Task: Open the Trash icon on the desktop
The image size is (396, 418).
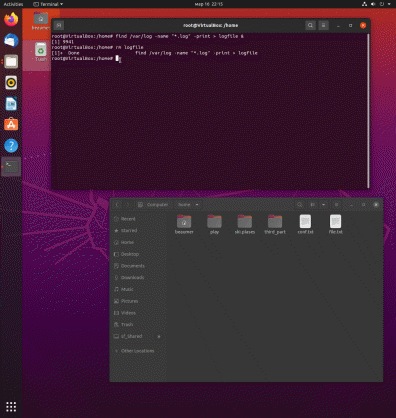Action: (41, 52)
